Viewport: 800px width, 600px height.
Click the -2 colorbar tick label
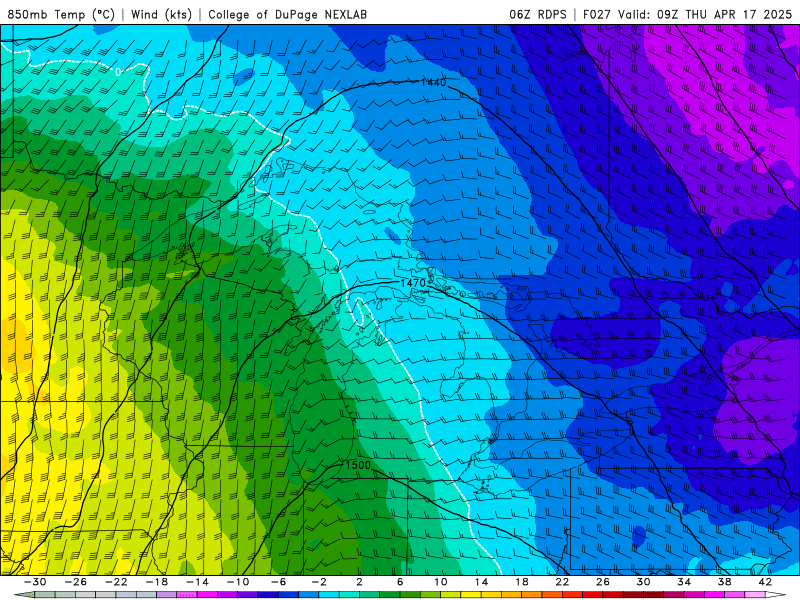click(x=319, y=582)
